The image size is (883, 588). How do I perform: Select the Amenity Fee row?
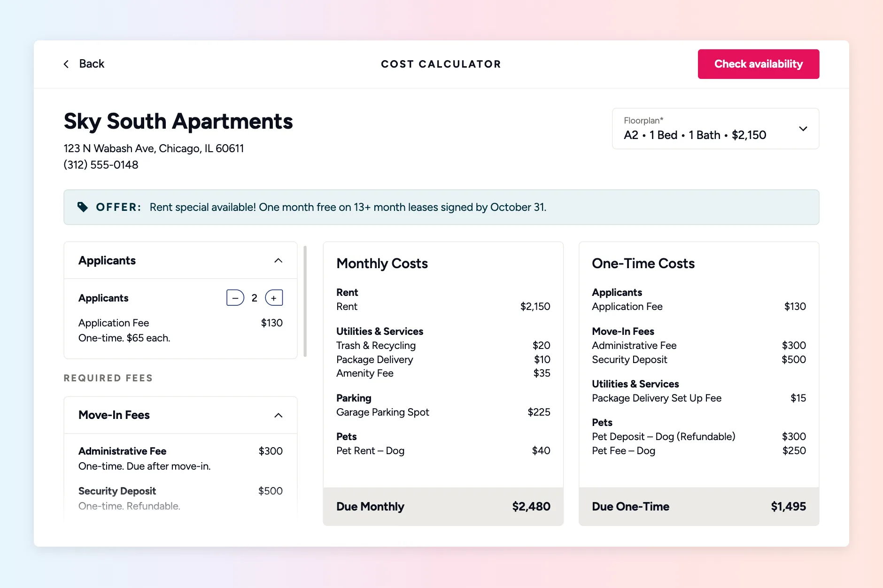[443, 373]
